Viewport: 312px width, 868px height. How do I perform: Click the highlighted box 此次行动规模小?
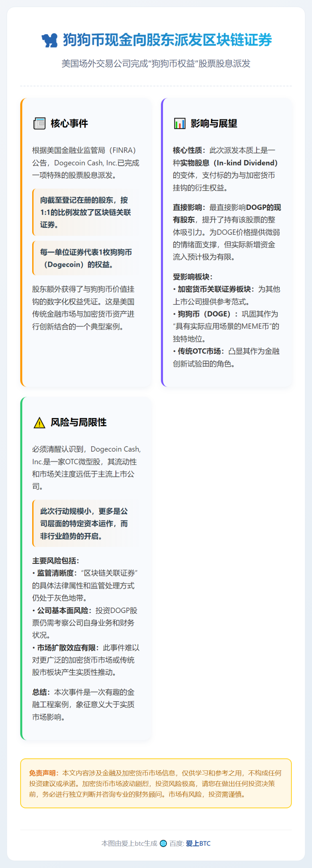(87, 524)
